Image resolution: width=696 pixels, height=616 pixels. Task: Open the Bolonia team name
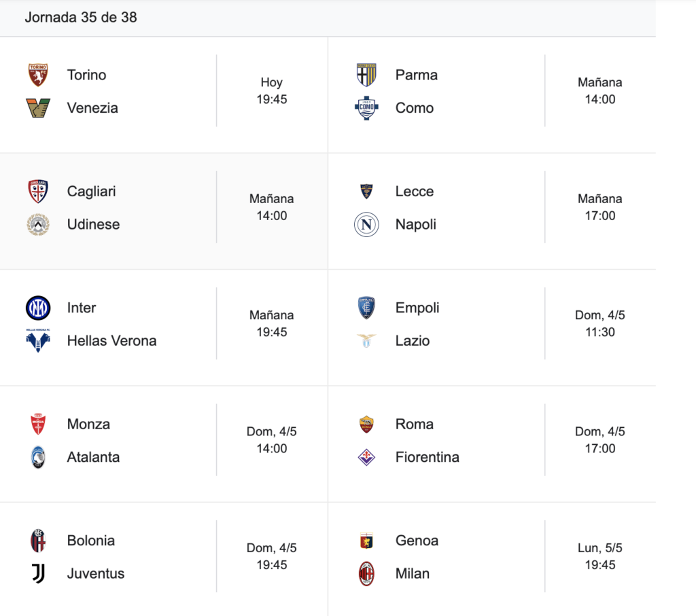point(91,541)
